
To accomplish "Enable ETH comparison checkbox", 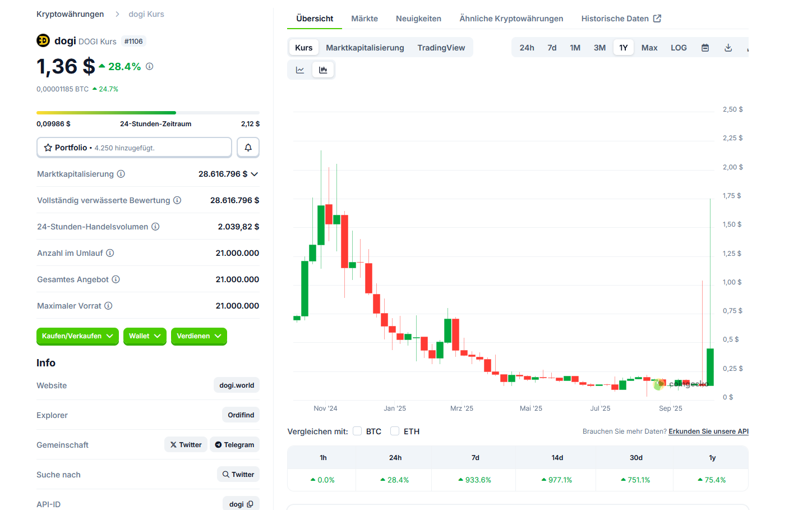I will click(395, 431).
